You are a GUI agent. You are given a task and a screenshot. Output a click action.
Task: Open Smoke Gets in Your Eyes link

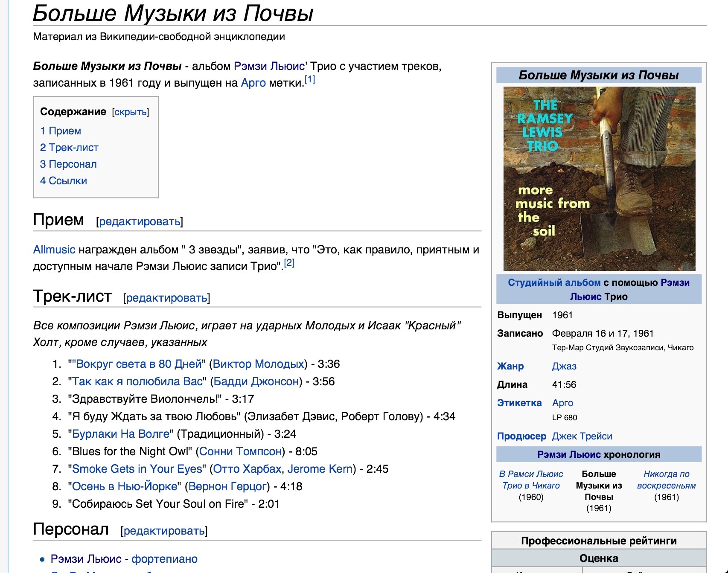137,469
